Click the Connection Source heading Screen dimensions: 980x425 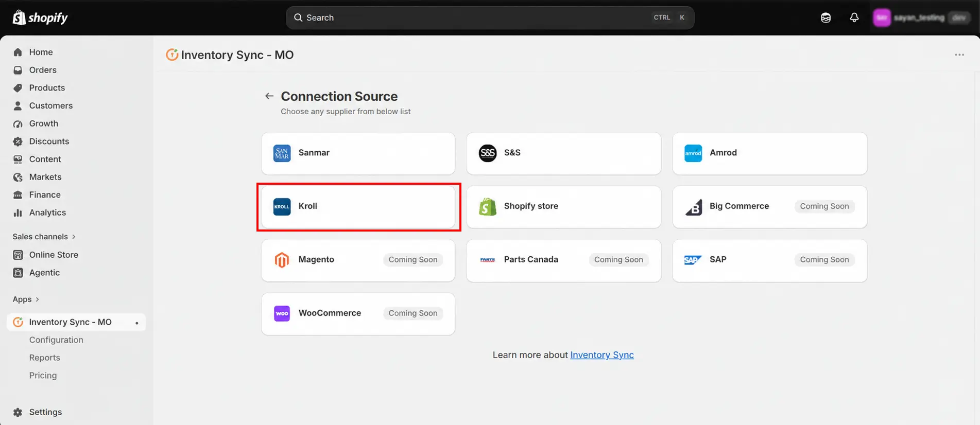tap(339, 96)
